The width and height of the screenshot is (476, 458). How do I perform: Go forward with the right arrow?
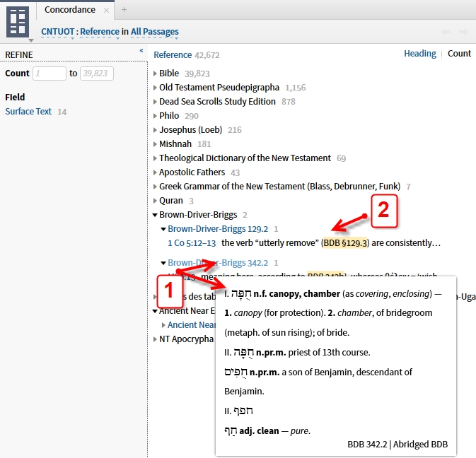tap(463, 32)
